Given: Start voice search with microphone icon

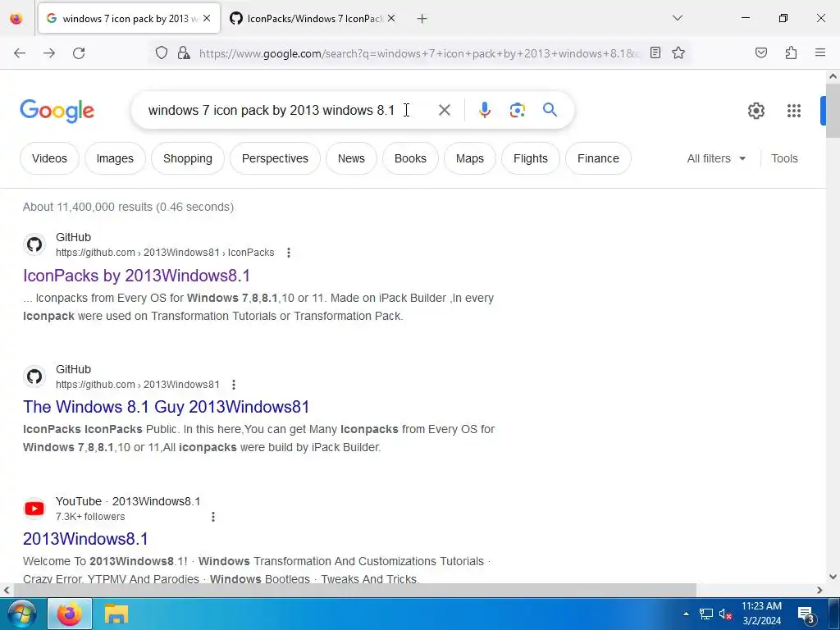Looking at the screenshot, I should (484, 110).
